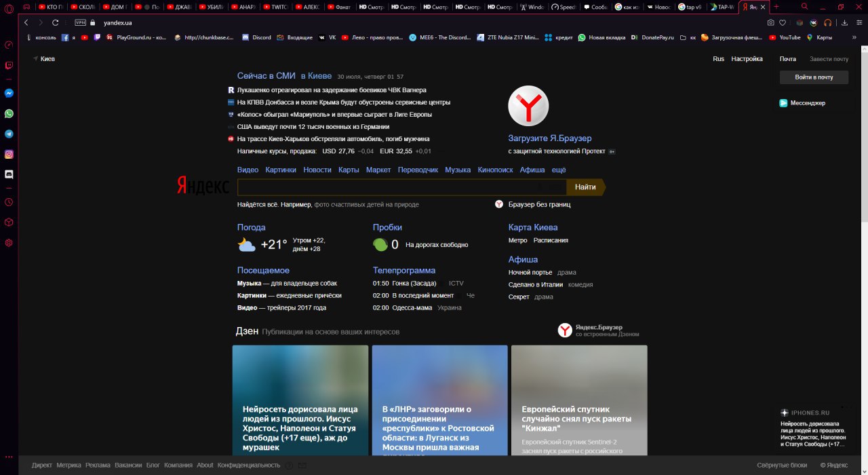Screen dimensions: 868x475
Task: Add page to bookmarks with heart icon
Action: [782, 22]
